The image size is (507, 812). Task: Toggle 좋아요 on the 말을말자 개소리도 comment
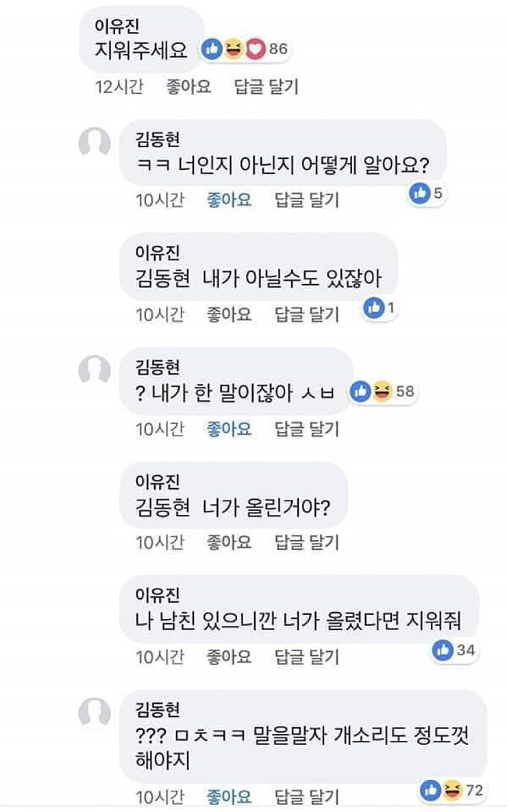point(229,797)
